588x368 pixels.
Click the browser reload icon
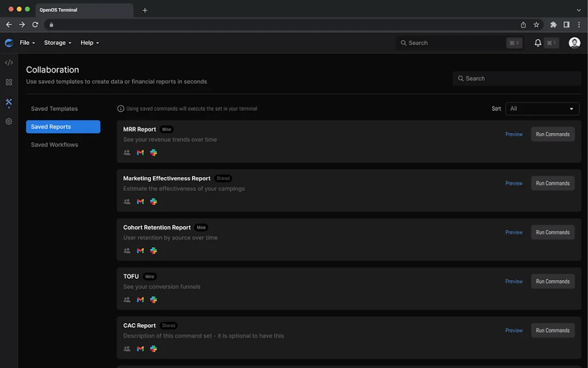34,25
